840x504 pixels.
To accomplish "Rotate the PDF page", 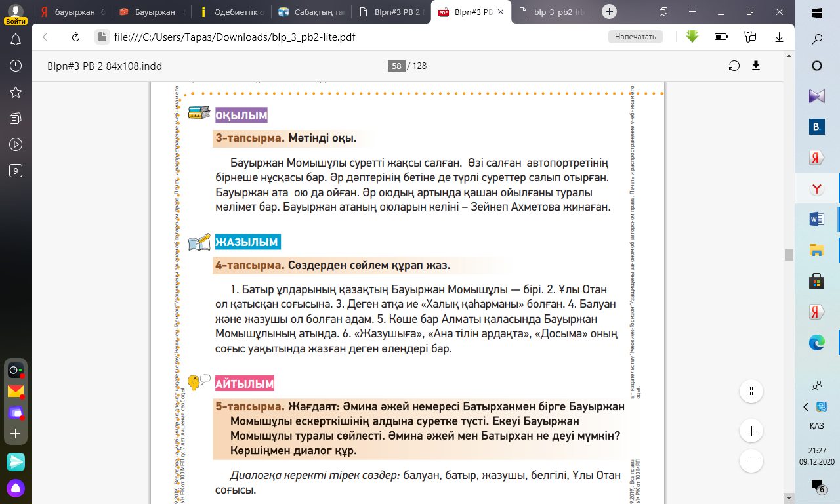I will [x=734, y=66].
